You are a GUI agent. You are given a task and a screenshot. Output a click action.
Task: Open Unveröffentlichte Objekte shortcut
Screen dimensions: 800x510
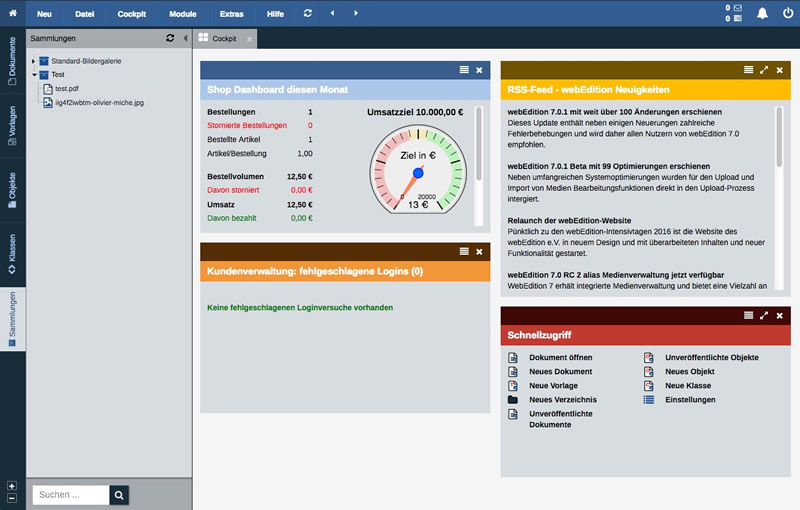[711, 358]
